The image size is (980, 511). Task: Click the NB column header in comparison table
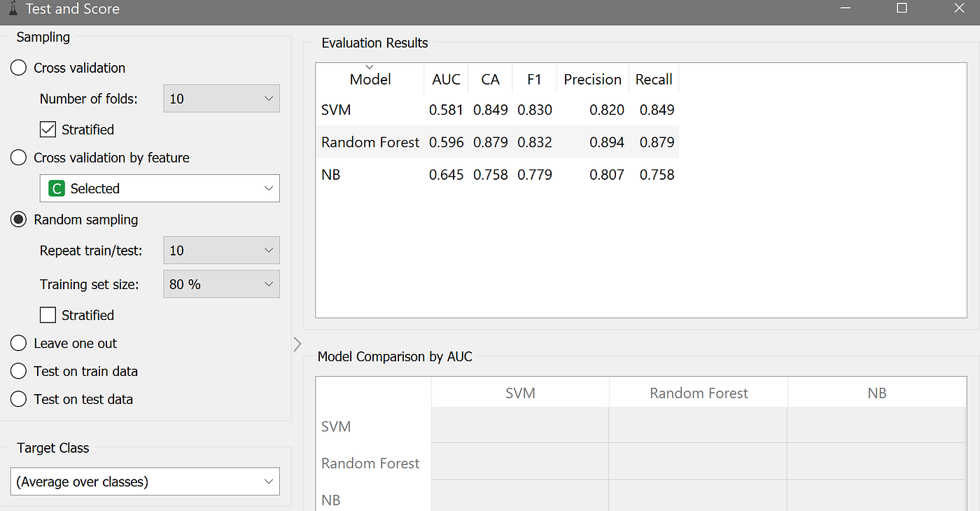[x=876, y=393]
